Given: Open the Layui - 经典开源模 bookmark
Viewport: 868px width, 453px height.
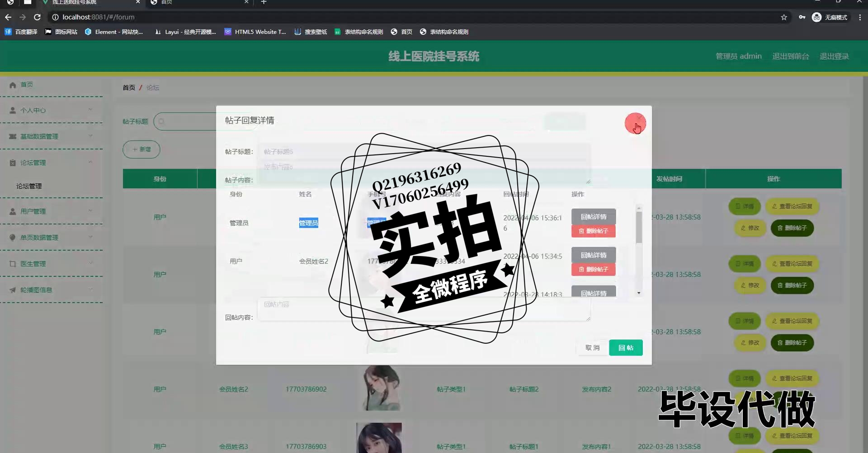Looking at the screenshot, I should [x=185, y=32].
